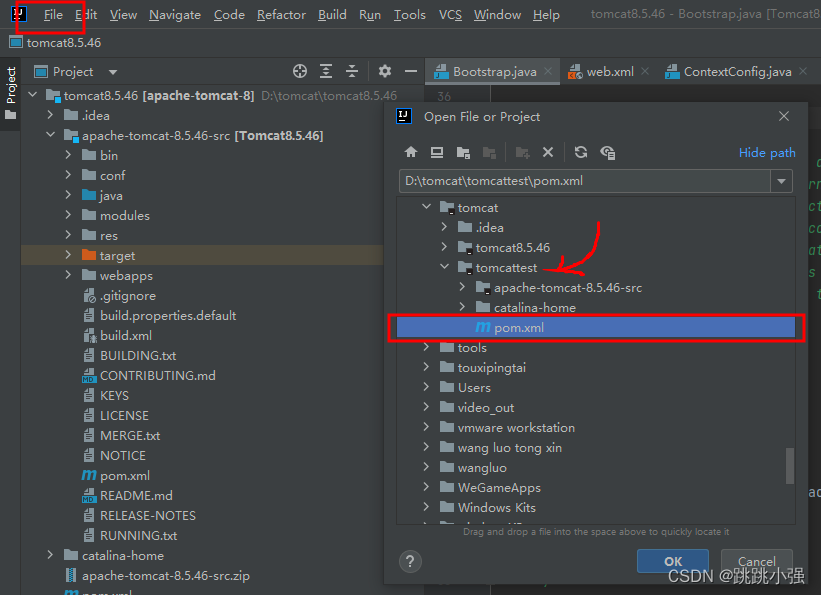
Task: Click the New Folder icon in dialog
Action: [522, 152]
